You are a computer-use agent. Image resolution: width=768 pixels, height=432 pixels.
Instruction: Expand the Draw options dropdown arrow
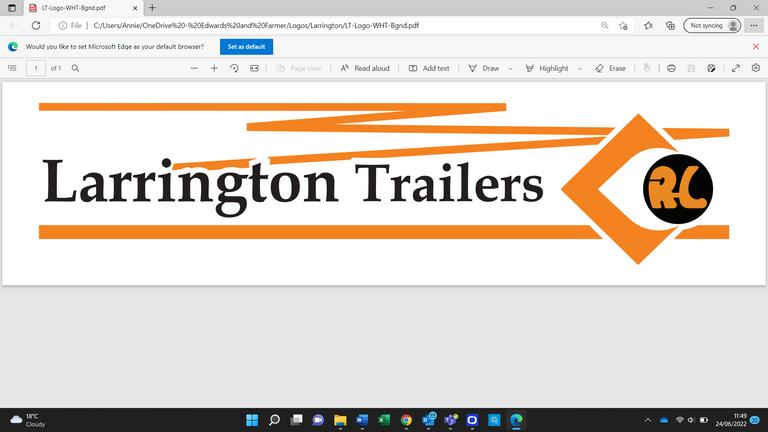coord(510,69)
